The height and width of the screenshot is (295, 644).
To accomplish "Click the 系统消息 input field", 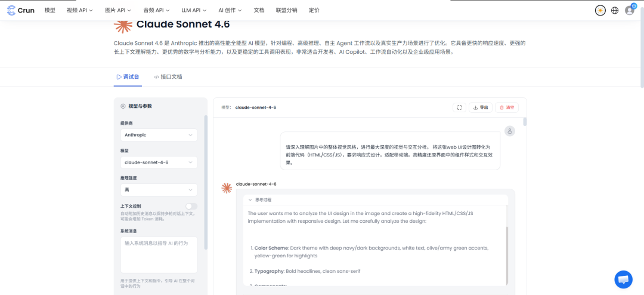I will [x=159, y=254].
